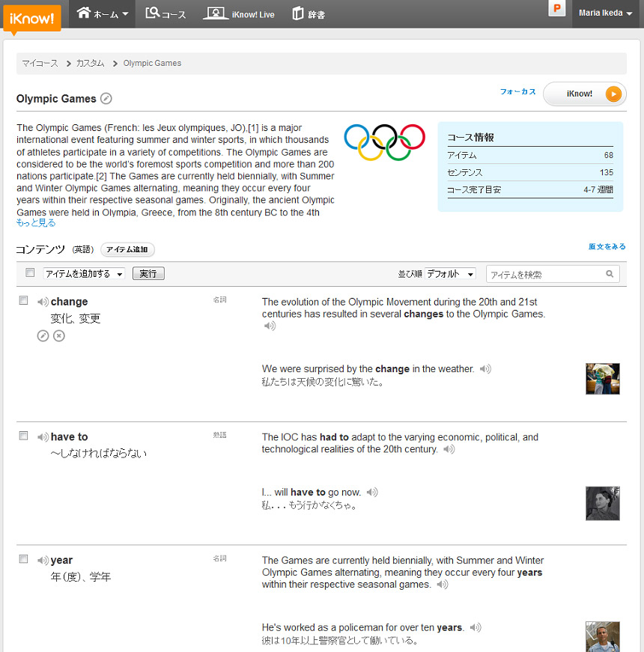Start the iKnow! study session
This screenshot has width=644, height=652.
click(x=585, y=94)
